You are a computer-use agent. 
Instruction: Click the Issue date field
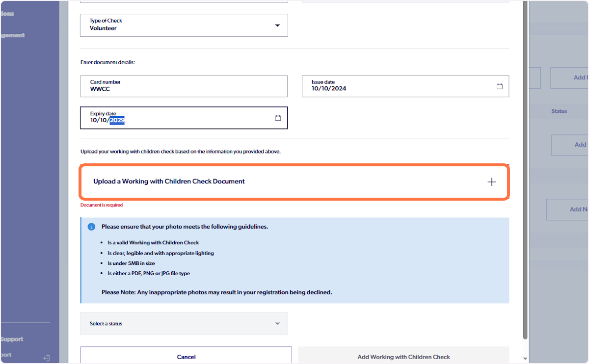pyautogui.click(x=405, y=86)
